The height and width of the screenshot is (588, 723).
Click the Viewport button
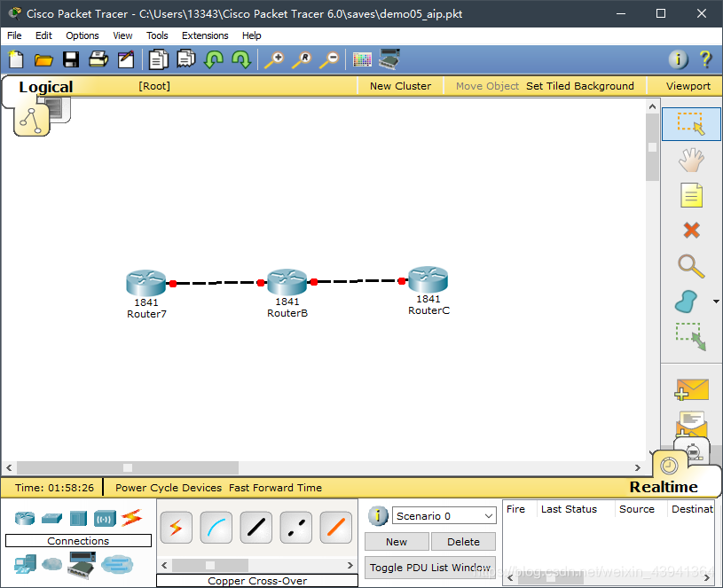click(x=688, y=86)
